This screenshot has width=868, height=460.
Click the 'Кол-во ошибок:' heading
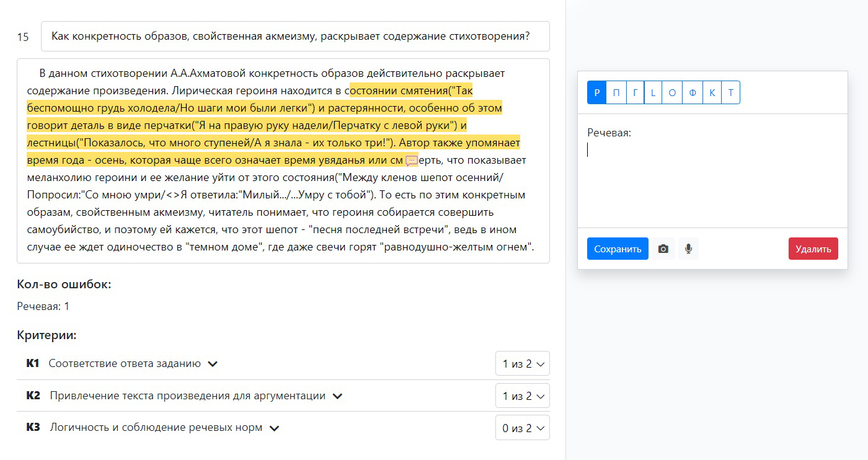(x=64, y=285)
